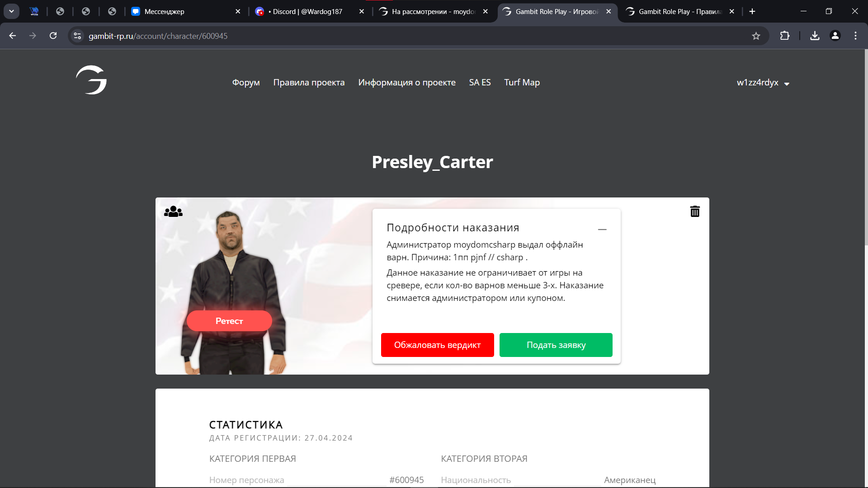Expand the w1zz4rdyx account dropdown

(763, 83)
